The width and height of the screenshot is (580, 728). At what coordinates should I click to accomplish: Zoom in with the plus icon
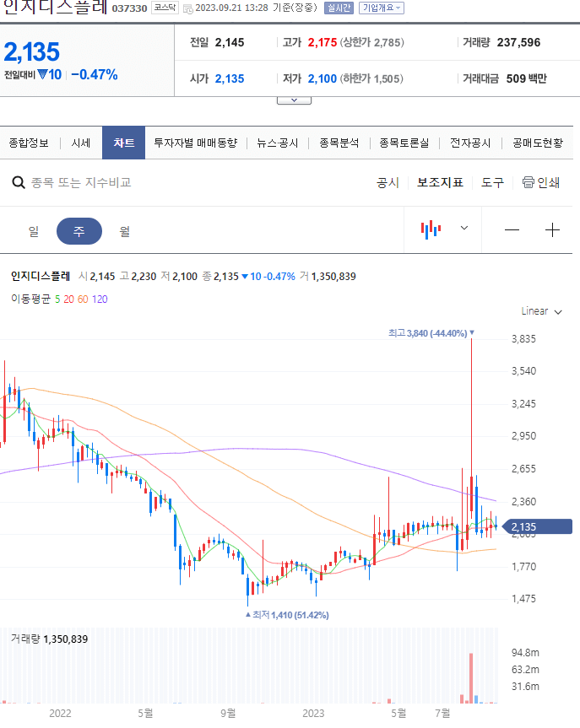point(553,229)
